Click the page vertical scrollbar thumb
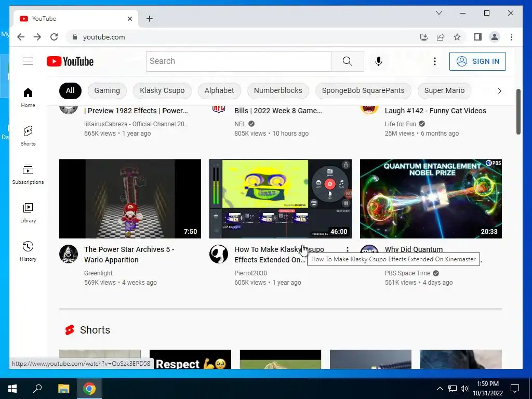Viewport: 532px width, 399px height. [518, 112]
